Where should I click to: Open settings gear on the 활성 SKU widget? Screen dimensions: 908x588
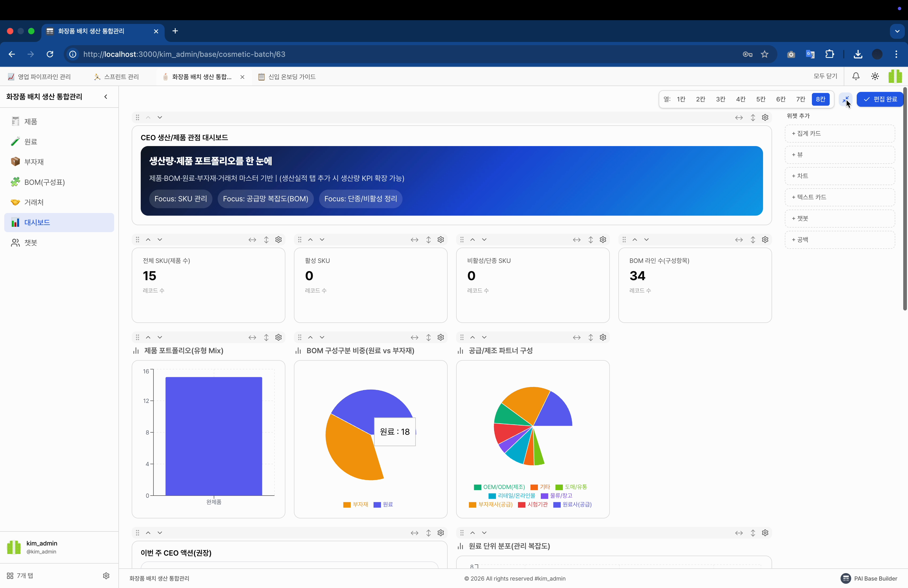point(441,240)
